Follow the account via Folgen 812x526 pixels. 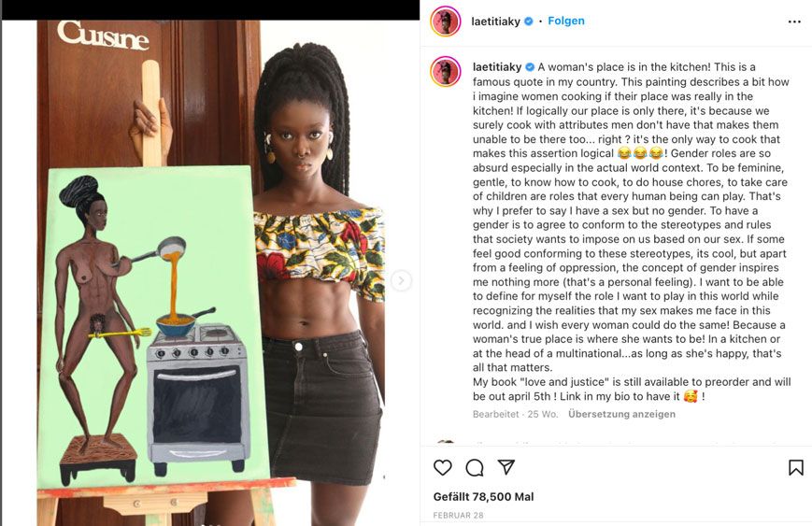[x=566, y=21]
